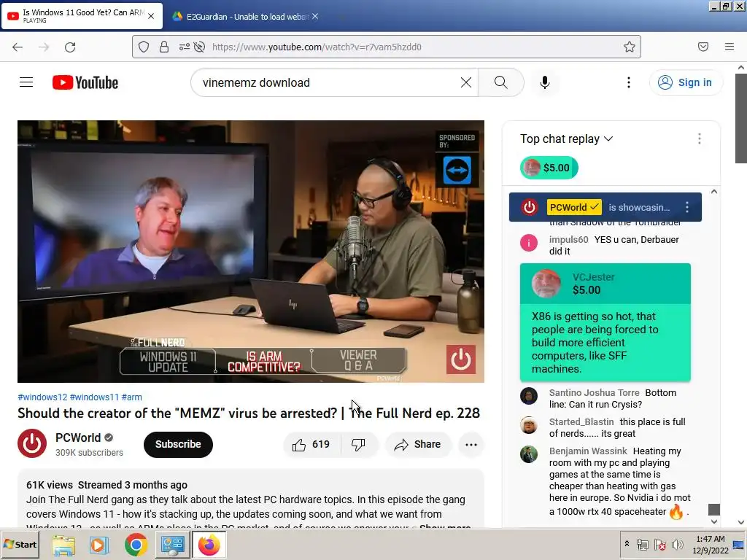Start voice search with the microphone
The height and width of the screenshot is (560, 747).
point(544,82)
